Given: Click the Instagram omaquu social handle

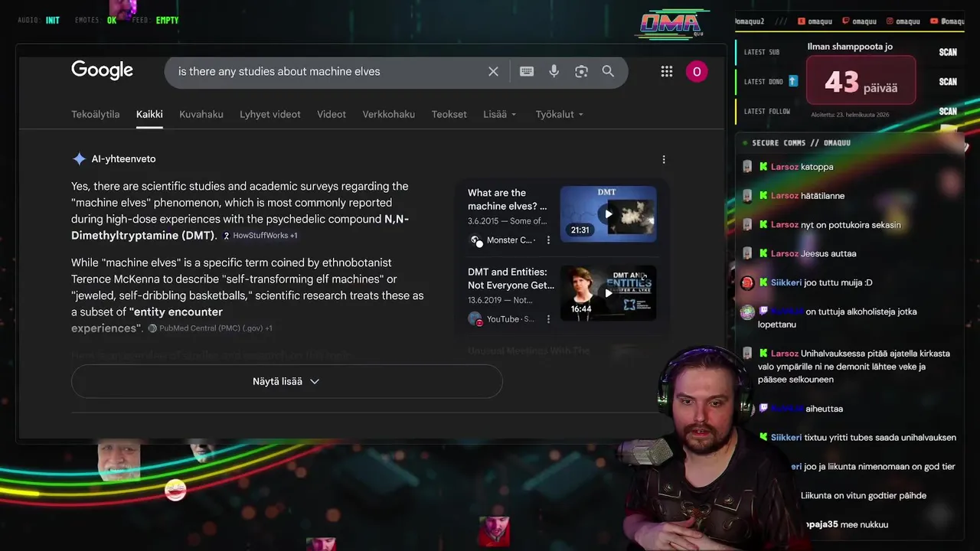Looking at the screenshot, I should 903,21.
